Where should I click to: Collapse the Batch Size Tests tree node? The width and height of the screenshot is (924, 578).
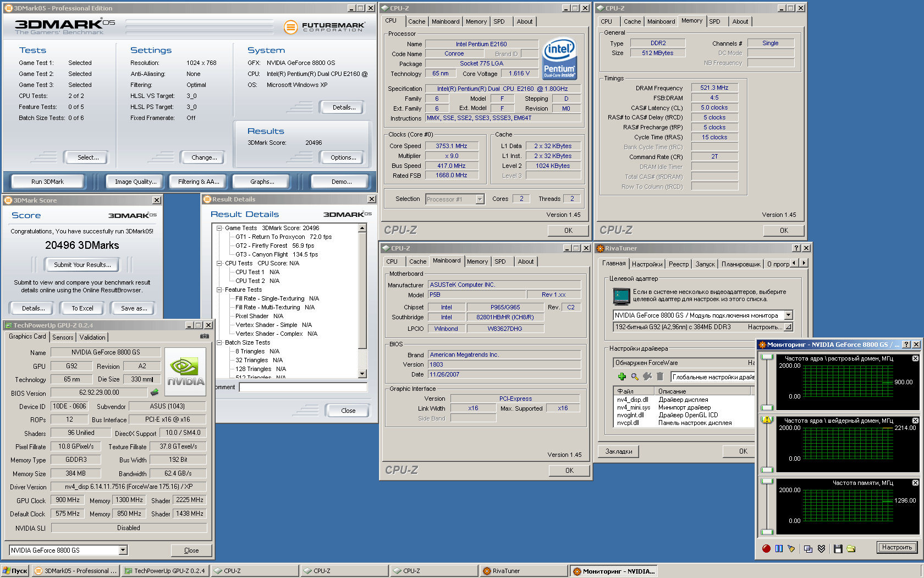pyautogui.click(x=219, y=342)
